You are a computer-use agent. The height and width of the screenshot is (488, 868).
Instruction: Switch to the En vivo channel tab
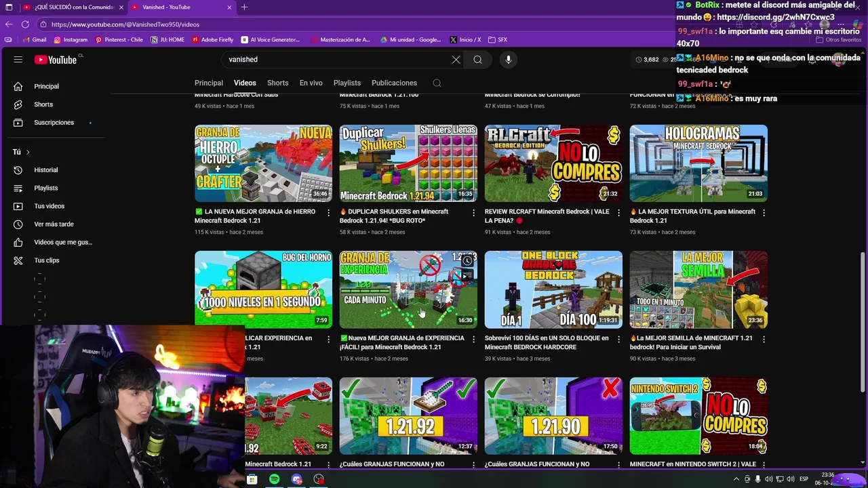(311, 83)
